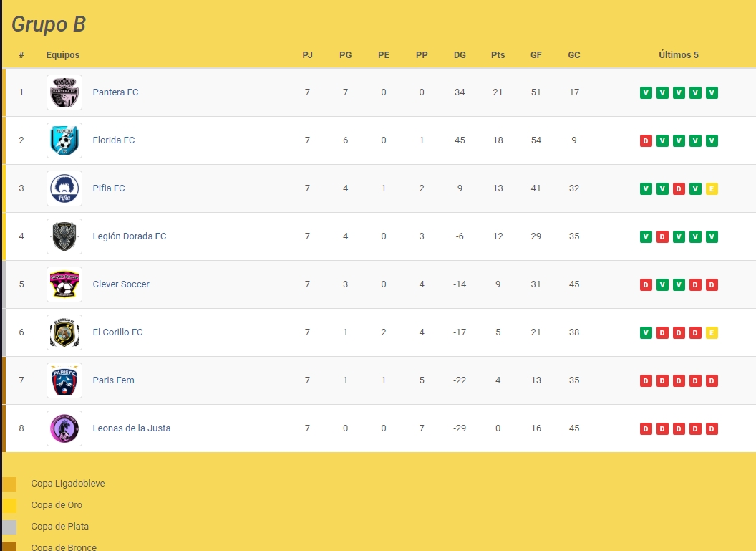Image resolution: width=756 pixels, height=551 pixels.
Task: Click the Leonas de la Justa logo
Action: point(64,428)
